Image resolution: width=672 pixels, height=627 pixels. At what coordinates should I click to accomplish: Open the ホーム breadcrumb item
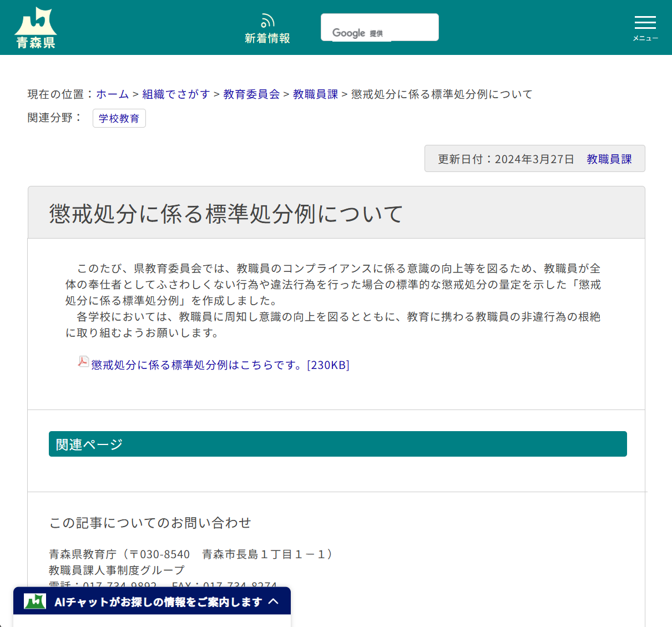pos(113,94)
